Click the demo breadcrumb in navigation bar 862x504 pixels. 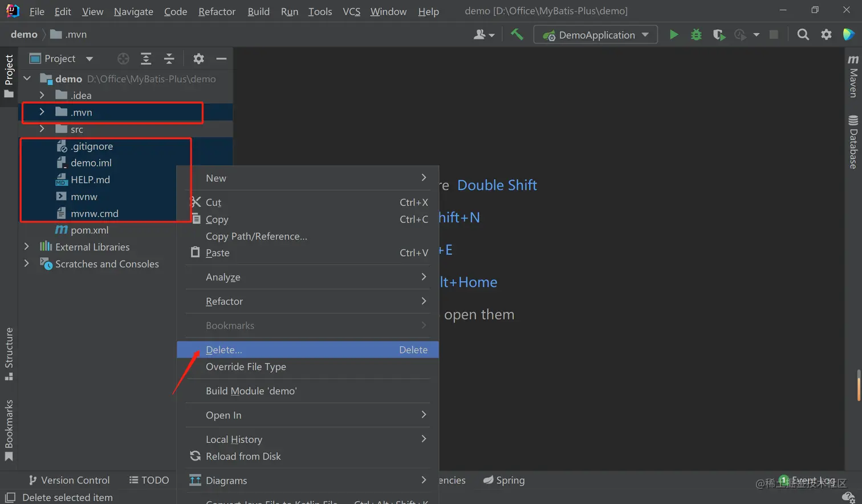coord(24,34)
